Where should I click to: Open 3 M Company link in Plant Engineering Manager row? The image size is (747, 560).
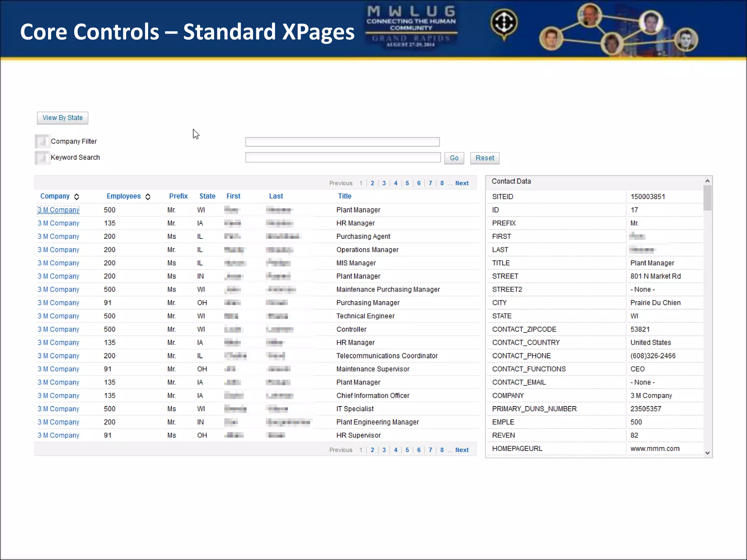[x=58, y=422]
